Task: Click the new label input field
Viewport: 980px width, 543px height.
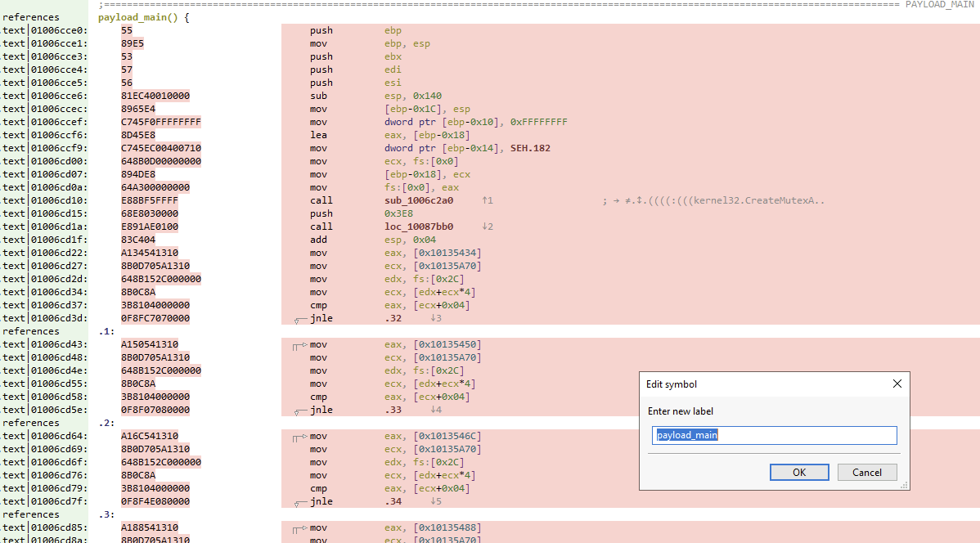Action: 774,435
